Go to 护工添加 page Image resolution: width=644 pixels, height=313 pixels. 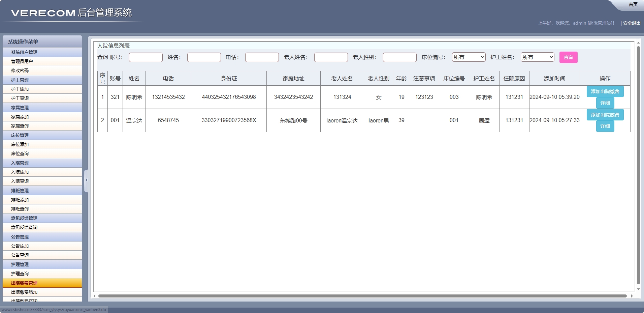point(42,89)
